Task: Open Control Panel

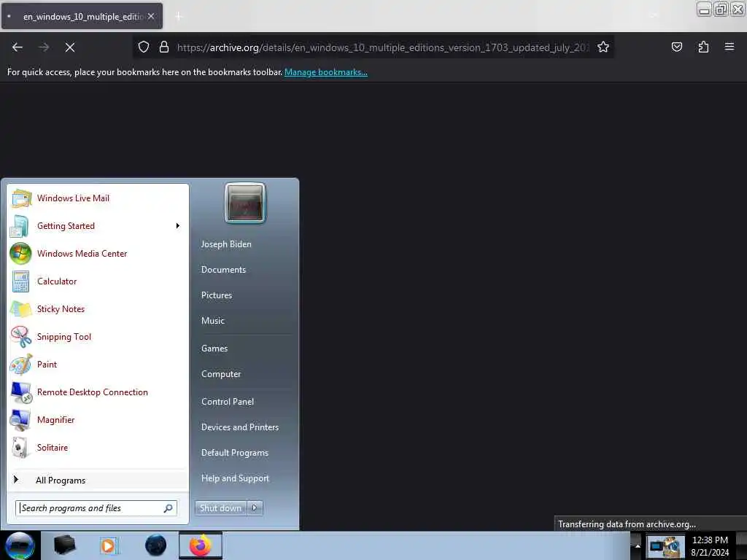Action: pos(228,402)
